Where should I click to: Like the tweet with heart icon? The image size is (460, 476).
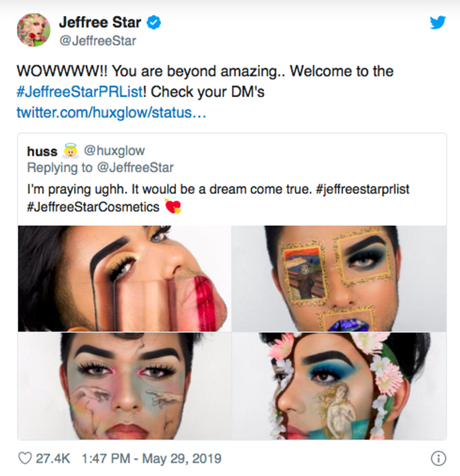25,458
